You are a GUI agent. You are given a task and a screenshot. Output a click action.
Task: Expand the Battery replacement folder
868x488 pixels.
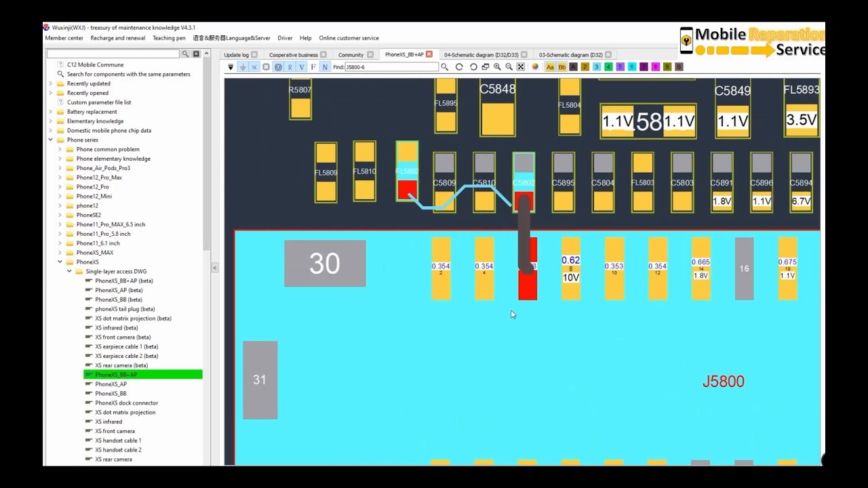(x=50, y=112)
